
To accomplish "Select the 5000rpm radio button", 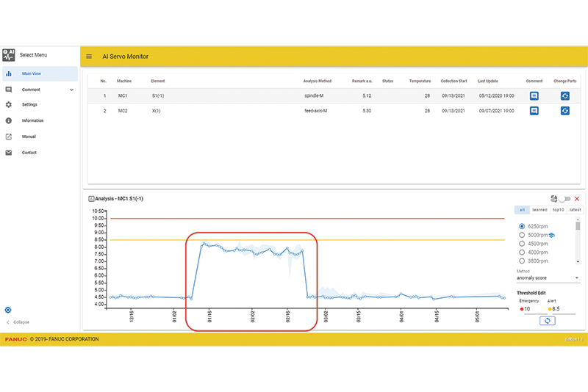I will pos(522,235).
